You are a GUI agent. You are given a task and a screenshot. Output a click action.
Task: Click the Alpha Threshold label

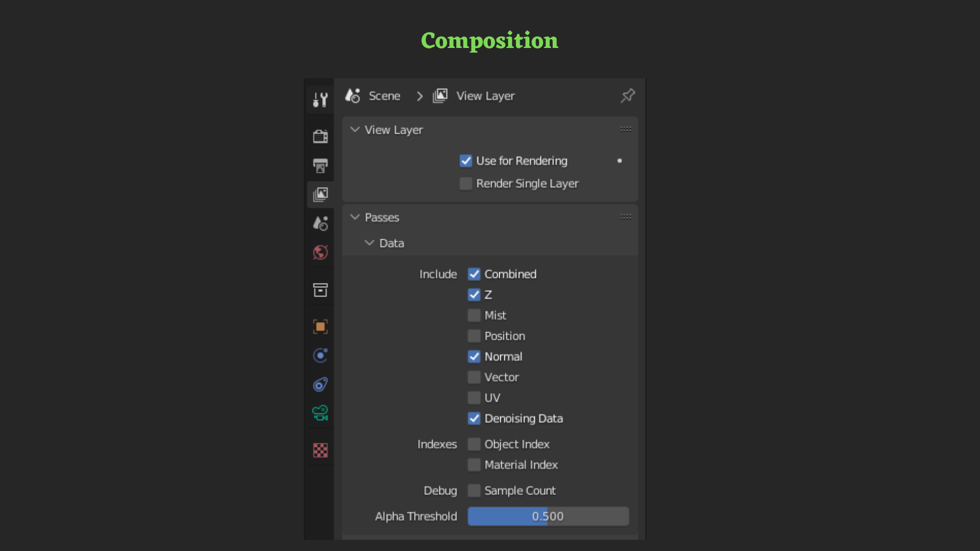click(x=416, y=516)
